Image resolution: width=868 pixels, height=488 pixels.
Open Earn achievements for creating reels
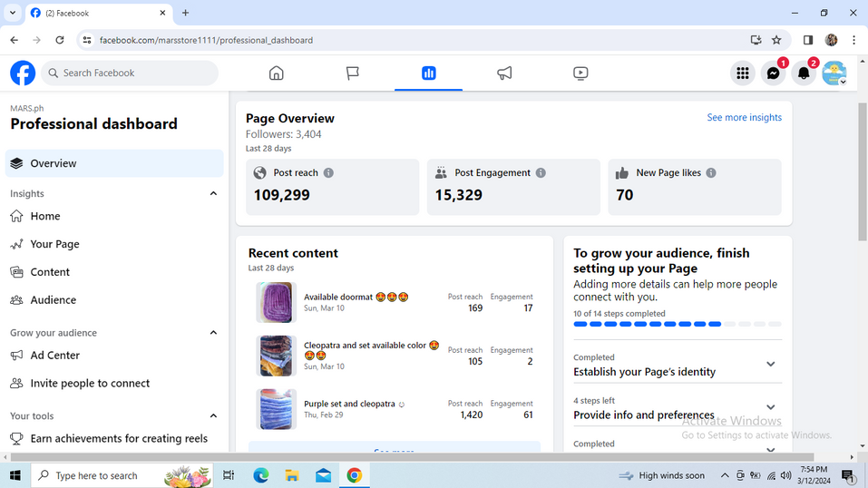[114, 439]
